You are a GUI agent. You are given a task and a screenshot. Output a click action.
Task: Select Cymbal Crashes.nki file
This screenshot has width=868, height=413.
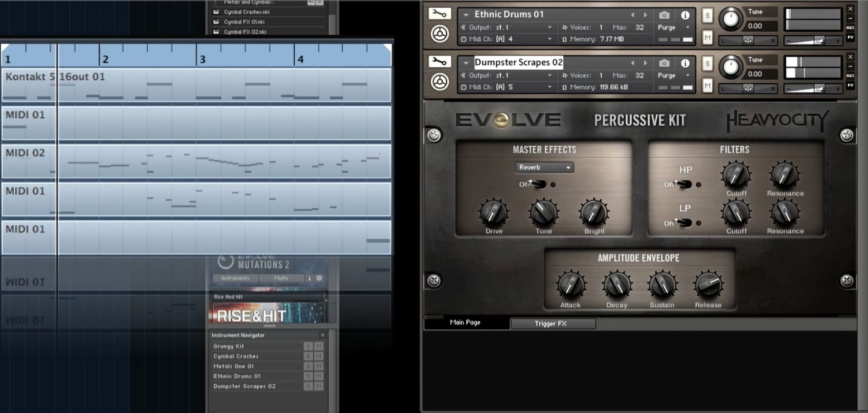[247, 12]
